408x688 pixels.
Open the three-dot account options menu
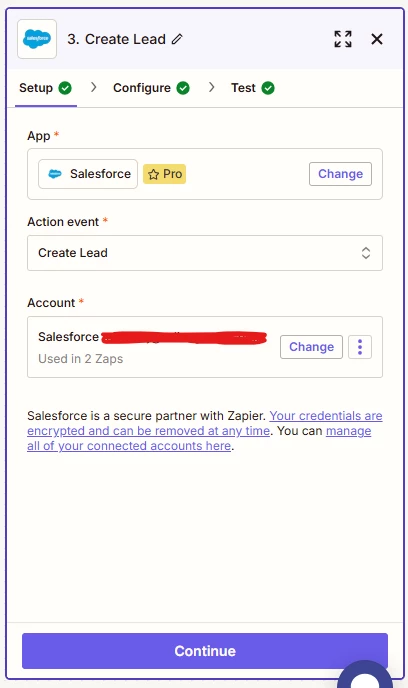[x=360, y=347]
